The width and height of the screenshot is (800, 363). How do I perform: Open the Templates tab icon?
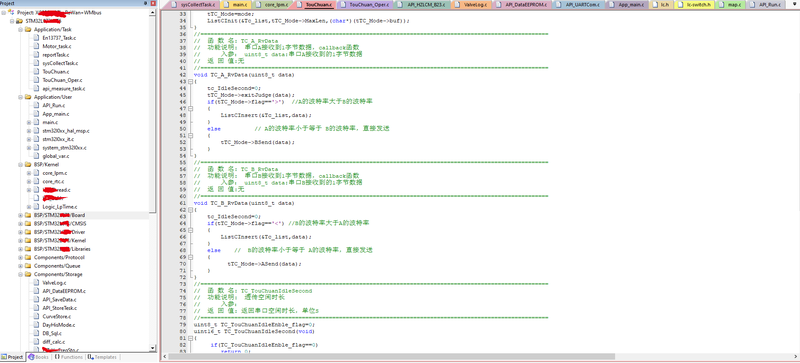(90, 357)
